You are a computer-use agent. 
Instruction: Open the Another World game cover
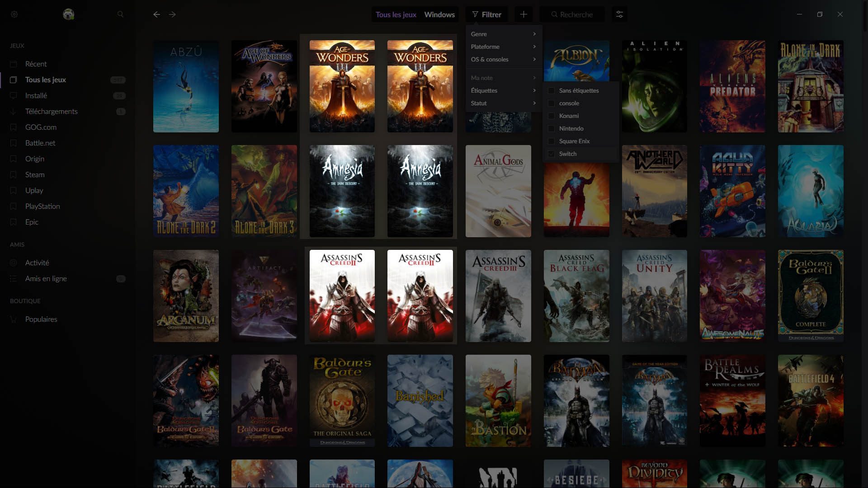(x=654, y=191)
